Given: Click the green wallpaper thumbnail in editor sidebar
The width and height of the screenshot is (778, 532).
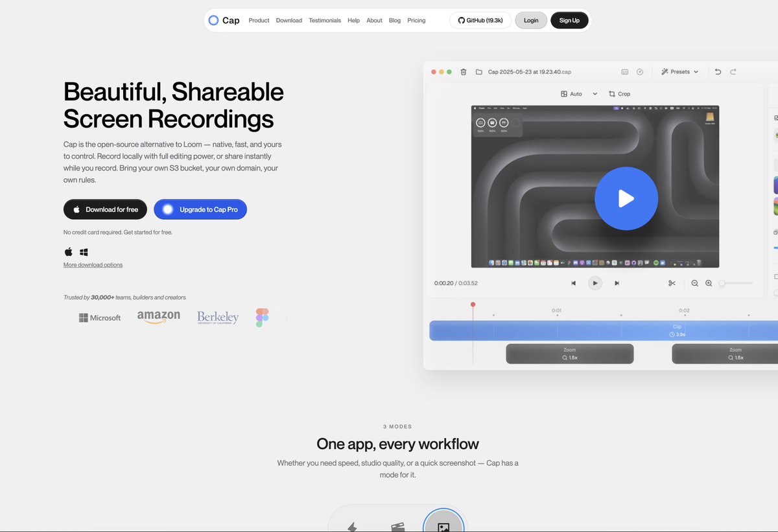Looking at the screenshot, I should 775,207.
